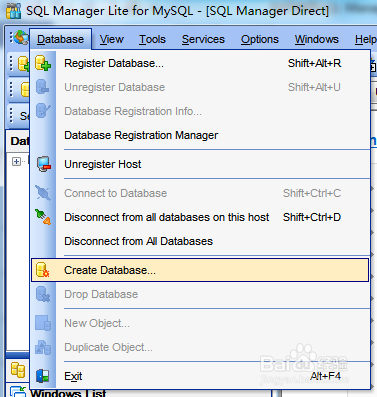Click the database icon in bottom-left panel

tap(18, 370)
